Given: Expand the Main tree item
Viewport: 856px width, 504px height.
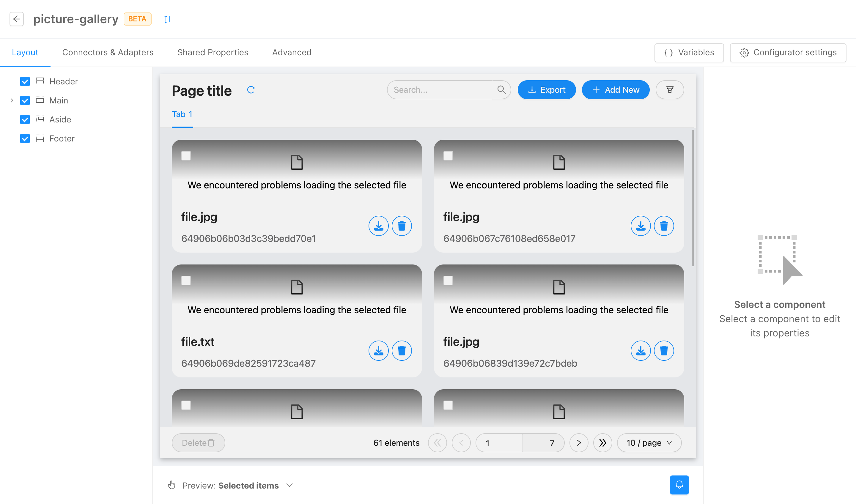Looking at the screenshot, I should click(x=12, y=100).
